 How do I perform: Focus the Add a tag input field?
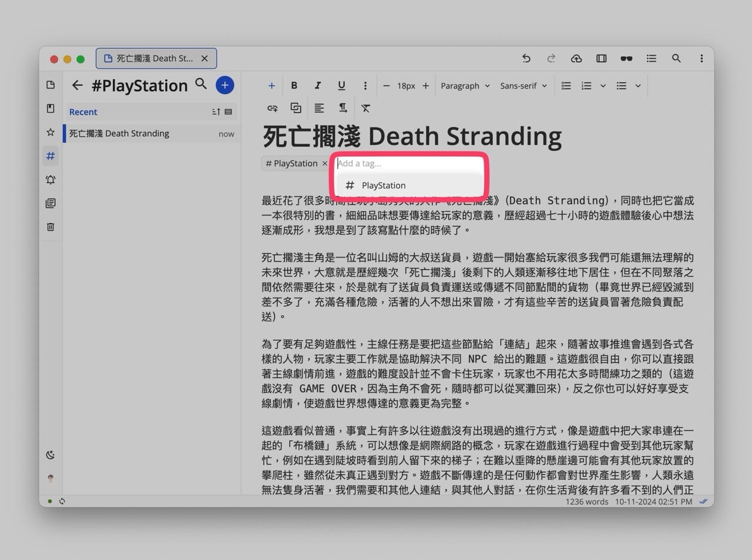(409, 163)
